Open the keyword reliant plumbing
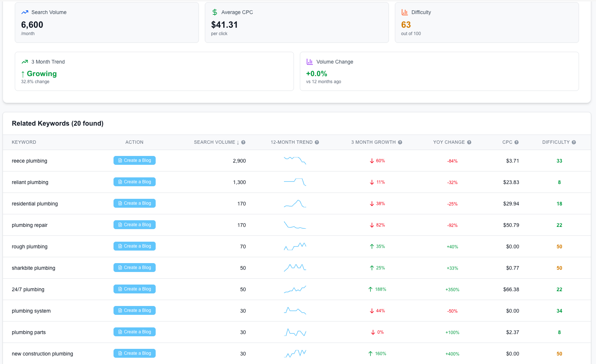Viewport: 596px width, 364px height. click(30, 182)
